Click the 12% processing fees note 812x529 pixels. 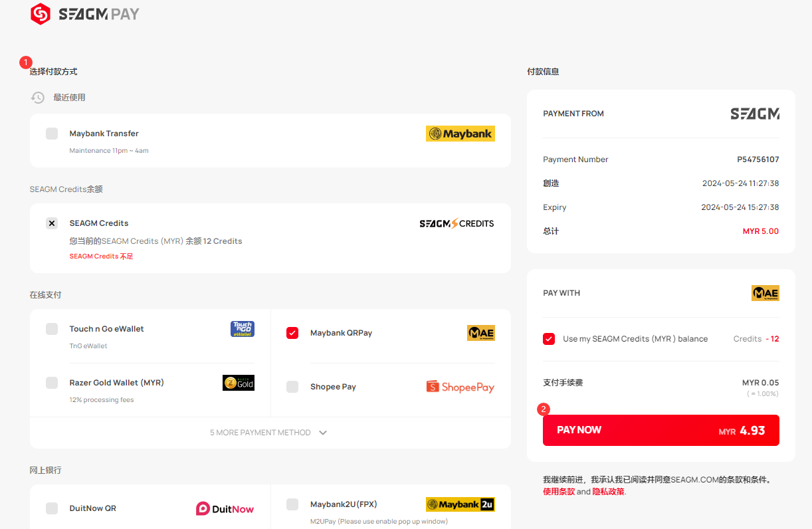tap(102, 400)
